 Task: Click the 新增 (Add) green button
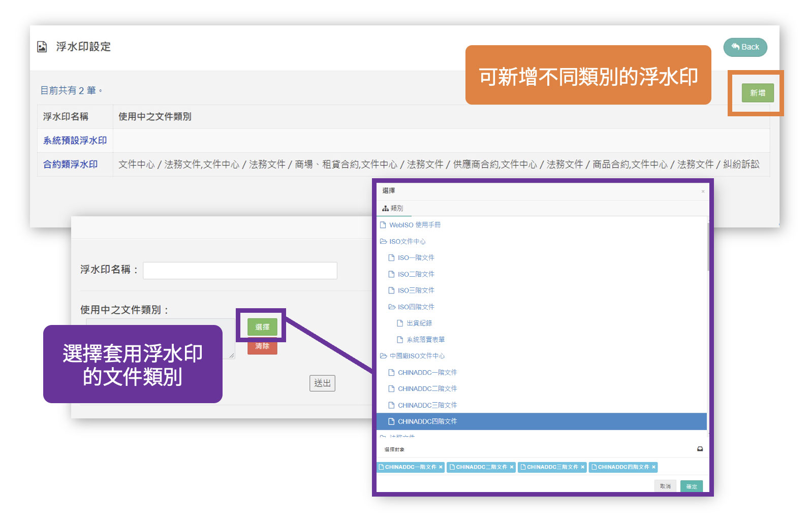pos(757,93)
